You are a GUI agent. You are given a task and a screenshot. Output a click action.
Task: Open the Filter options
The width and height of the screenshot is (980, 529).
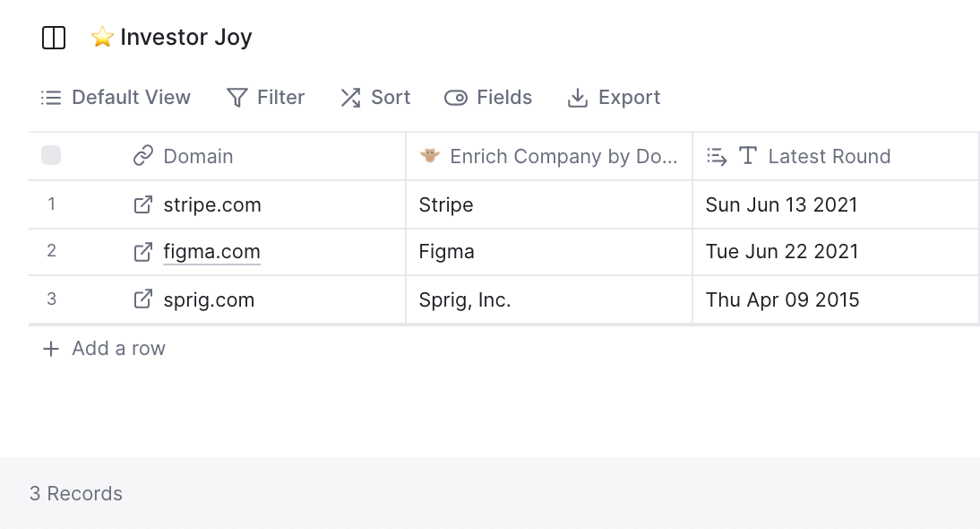pos(265,98)
